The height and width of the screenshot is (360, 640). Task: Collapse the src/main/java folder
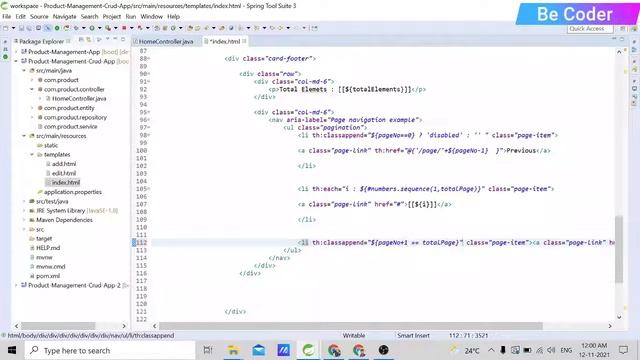24,71
